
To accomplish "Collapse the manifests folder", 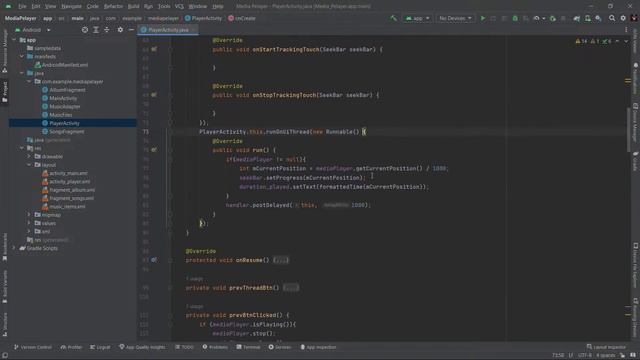I will [x=22, y=57].
